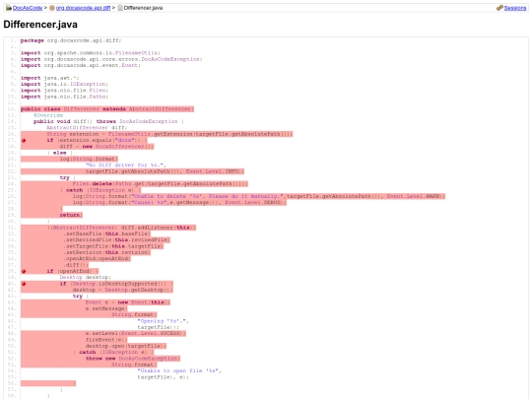Click the "Opening '%s'." string
Screen dimensions: 532x399
(x=163, y=321)
